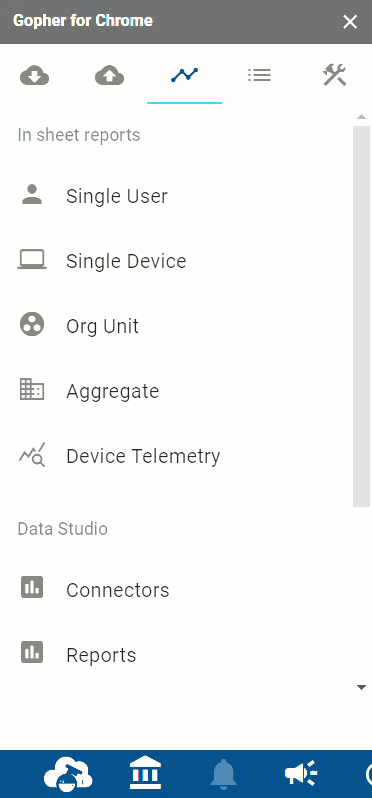Image resolution: width=372 pixels, height=798 pixels.
Task: Open the Single User report
Action: click(x=117, y=196)
